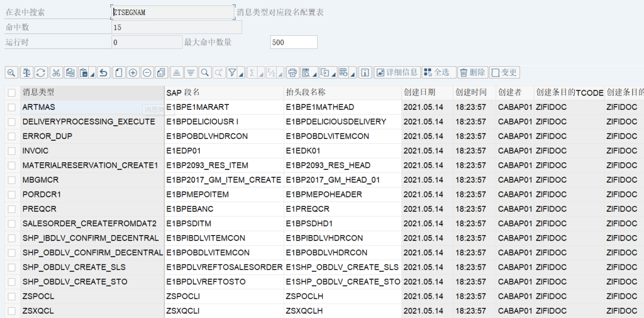Click the Export icon
The height and width of the screenshot is (318, 644).
(x=325, y=73)
